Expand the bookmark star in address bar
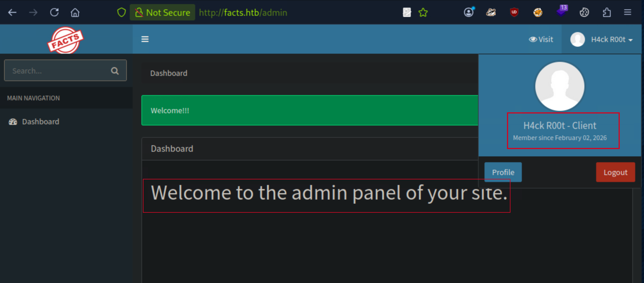 423,12
